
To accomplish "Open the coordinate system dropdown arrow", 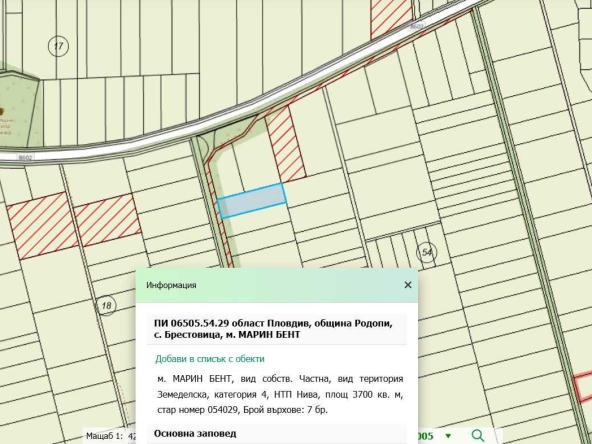I will coord(448,436).
